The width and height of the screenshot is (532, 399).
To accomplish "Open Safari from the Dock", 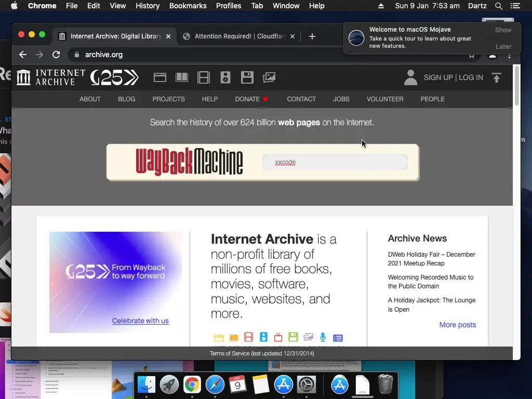I will click(x=215, y=385).
